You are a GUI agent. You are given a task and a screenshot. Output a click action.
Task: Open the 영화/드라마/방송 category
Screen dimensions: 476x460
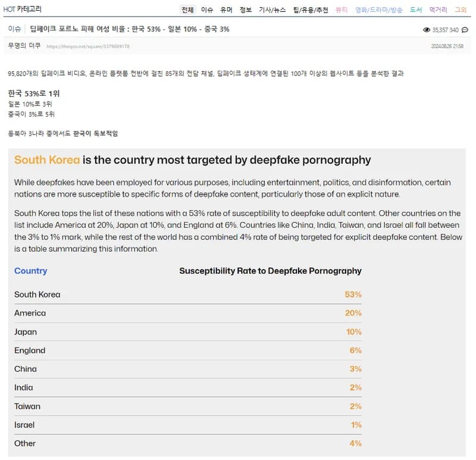[x=378, y=10]
